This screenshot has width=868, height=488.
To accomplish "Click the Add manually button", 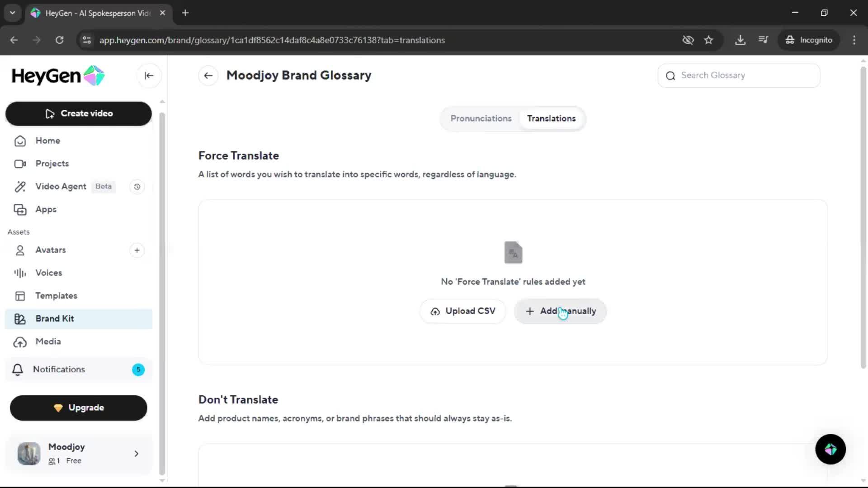I will click(x=560, y=311).
